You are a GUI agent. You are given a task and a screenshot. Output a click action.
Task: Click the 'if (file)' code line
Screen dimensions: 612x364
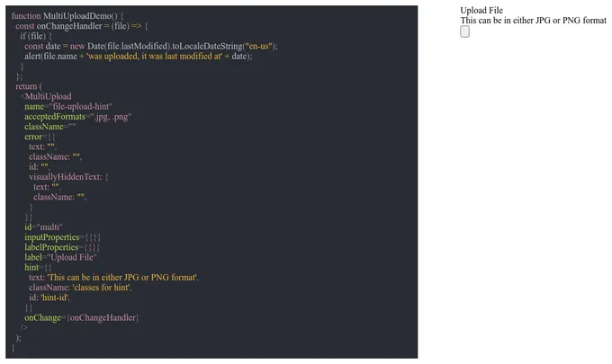36,36
